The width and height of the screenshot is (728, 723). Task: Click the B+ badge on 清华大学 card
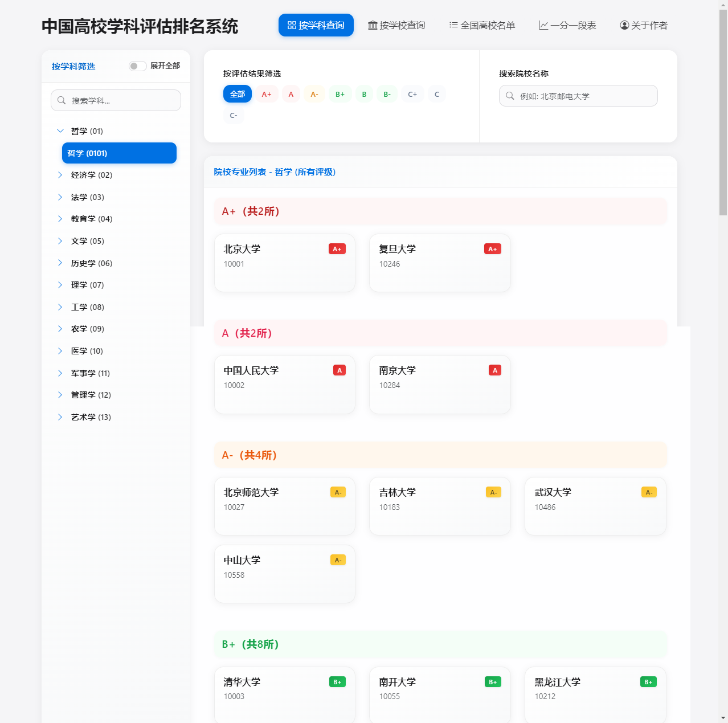tap(338, 681)
